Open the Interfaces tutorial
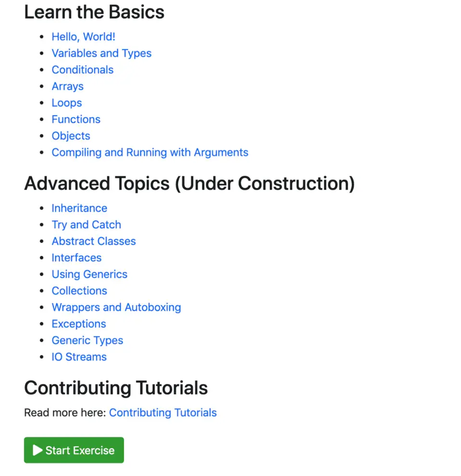This screenshot has height=476, width=461. [x=76, y=258]
